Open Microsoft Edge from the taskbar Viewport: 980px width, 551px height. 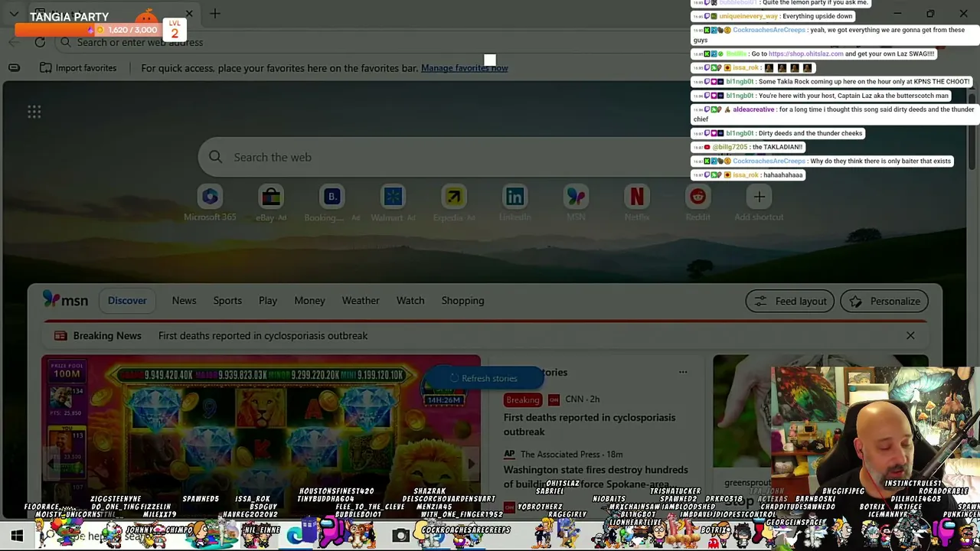coord(295,536)
